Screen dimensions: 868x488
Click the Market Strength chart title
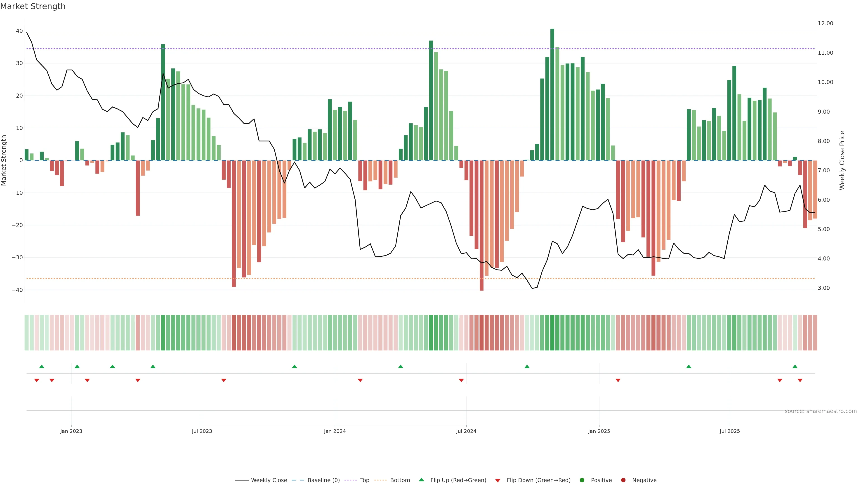click(33, 6)
